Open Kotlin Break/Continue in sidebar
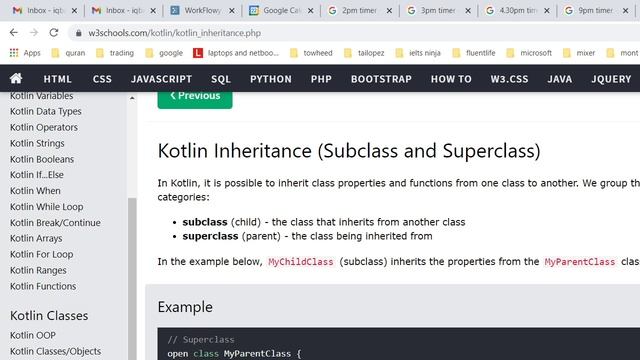 tap(55, 222)
